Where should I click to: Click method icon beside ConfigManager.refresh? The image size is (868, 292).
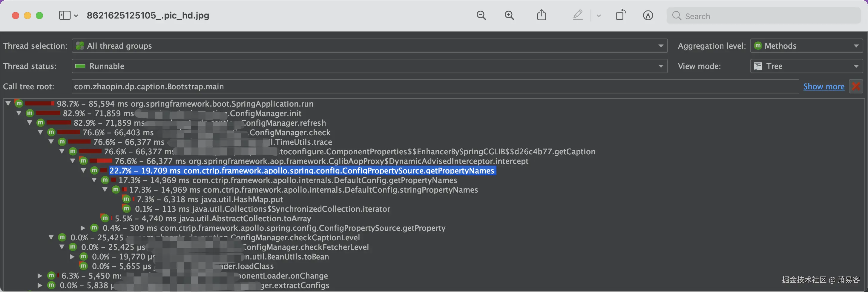(40, 123)
